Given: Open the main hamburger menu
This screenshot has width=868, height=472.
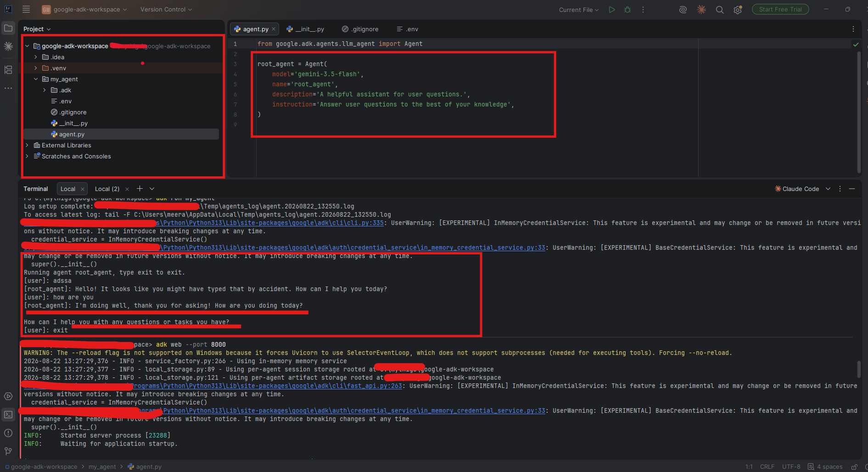Looking at the screenshot, I should [26, 9].
